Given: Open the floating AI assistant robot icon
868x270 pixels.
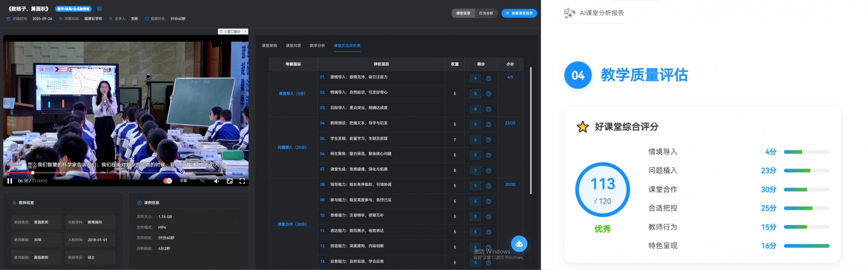Looking at the screenshot, I should click(519, 244).
